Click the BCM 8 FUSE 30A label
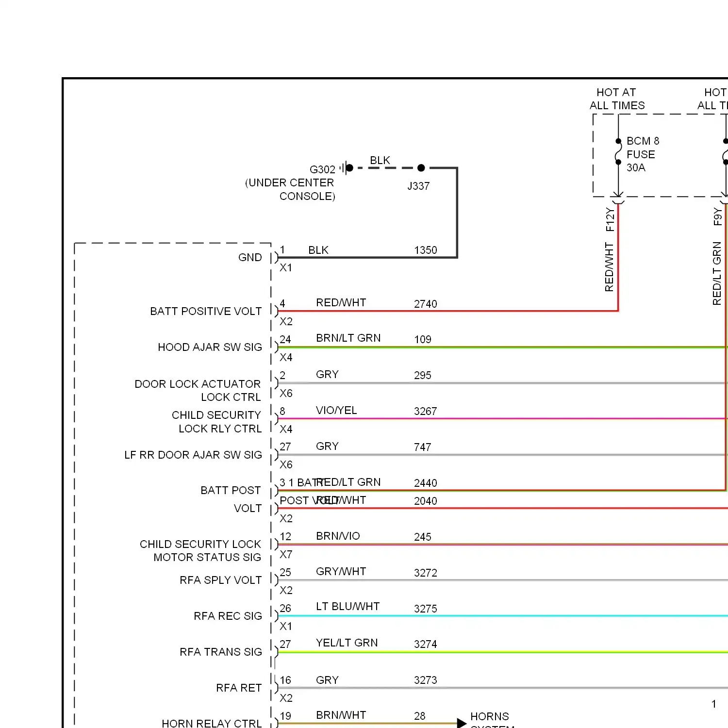728x728 pixels. tap(643, 154)
